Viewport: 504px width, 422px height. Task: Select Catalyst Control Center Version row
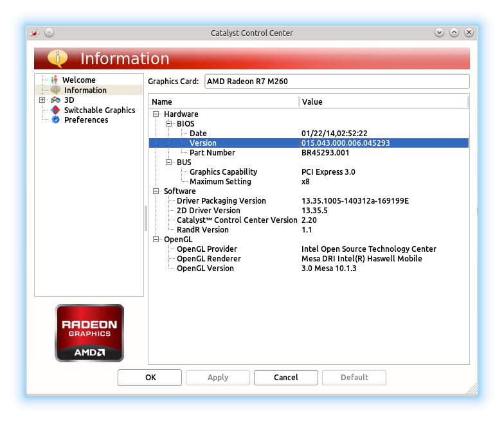click(x=309, y=220)
